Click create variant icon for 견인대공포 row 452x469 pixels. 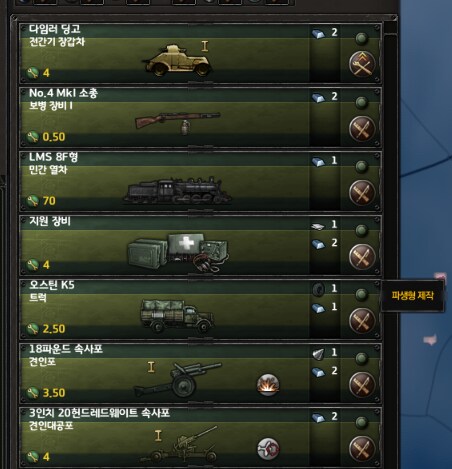[362, 449]
